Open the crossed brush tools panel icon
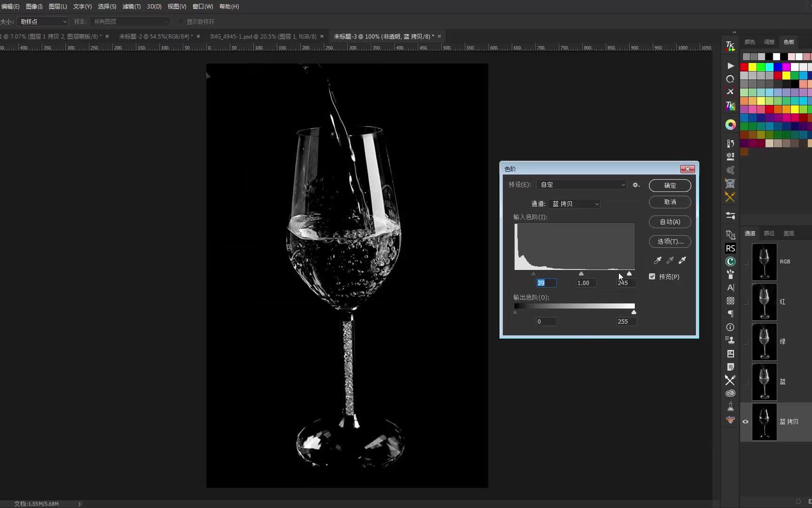 pos(730,197)
